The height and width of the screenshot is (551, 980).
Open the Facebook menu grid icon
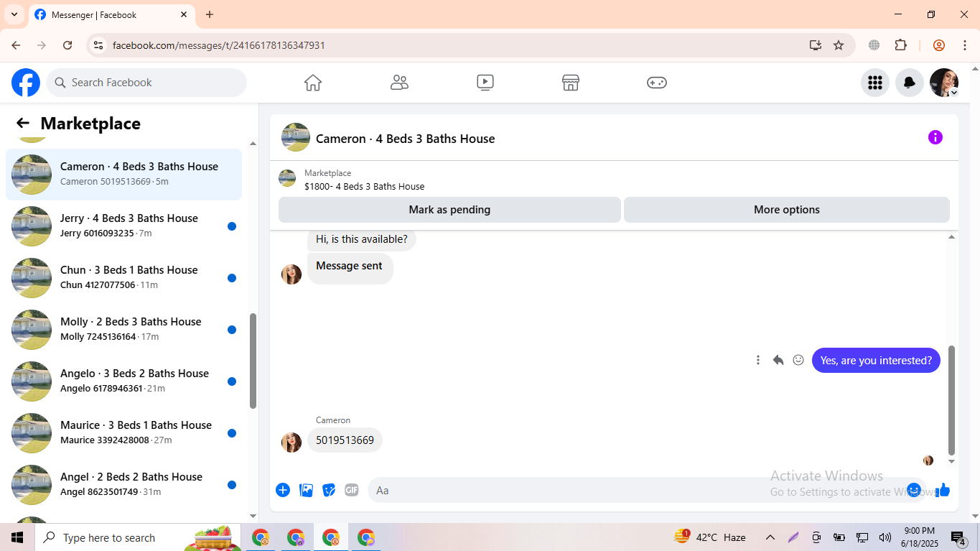click(874, 83)
